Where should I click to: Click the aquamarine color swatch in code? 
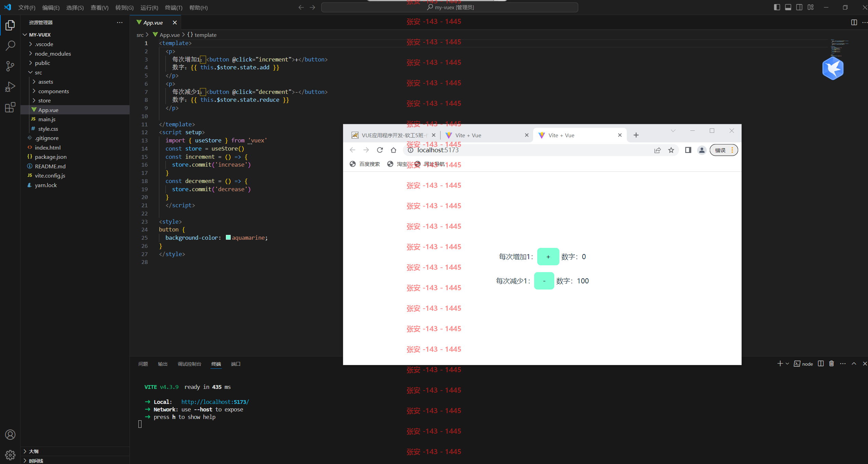click(228, 237)
